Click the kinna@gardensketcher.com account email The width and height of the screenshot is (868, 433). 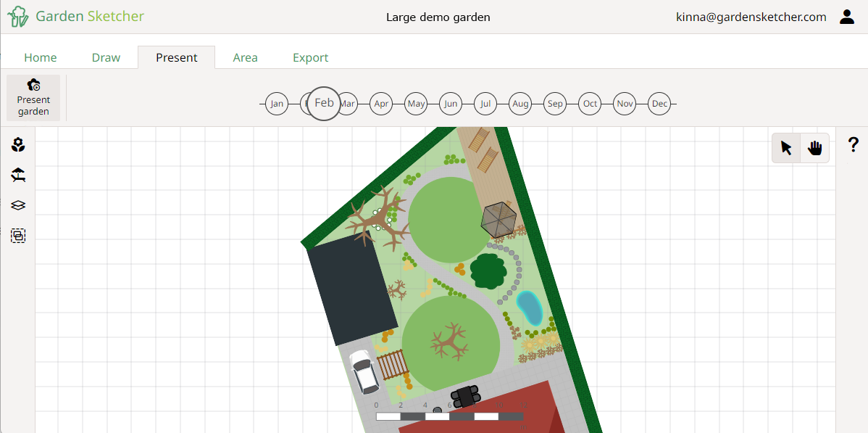click(x=751, y=17)
